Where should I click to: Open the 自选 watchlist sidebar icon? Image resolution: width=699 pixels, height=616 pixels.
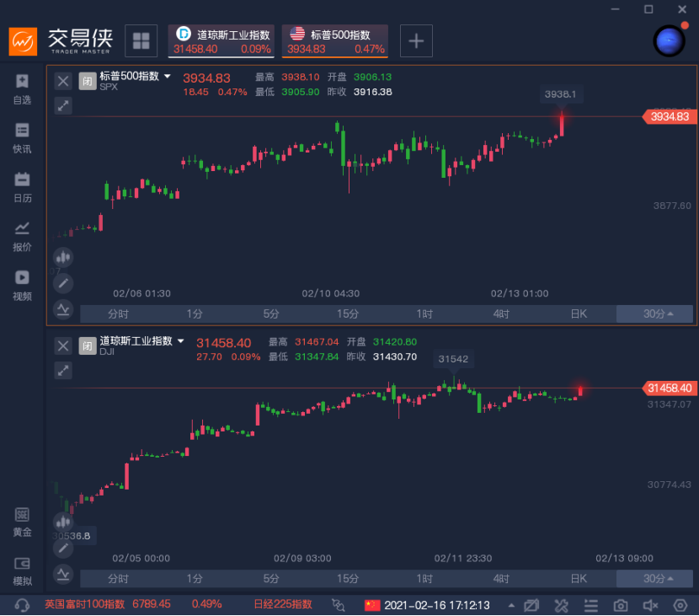[x=22, y=89]
